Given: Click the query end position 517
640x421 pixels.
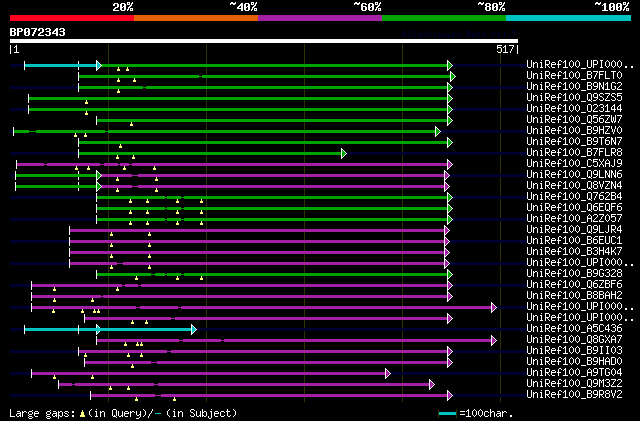Looking at the screenshot, I should (505, 49).
